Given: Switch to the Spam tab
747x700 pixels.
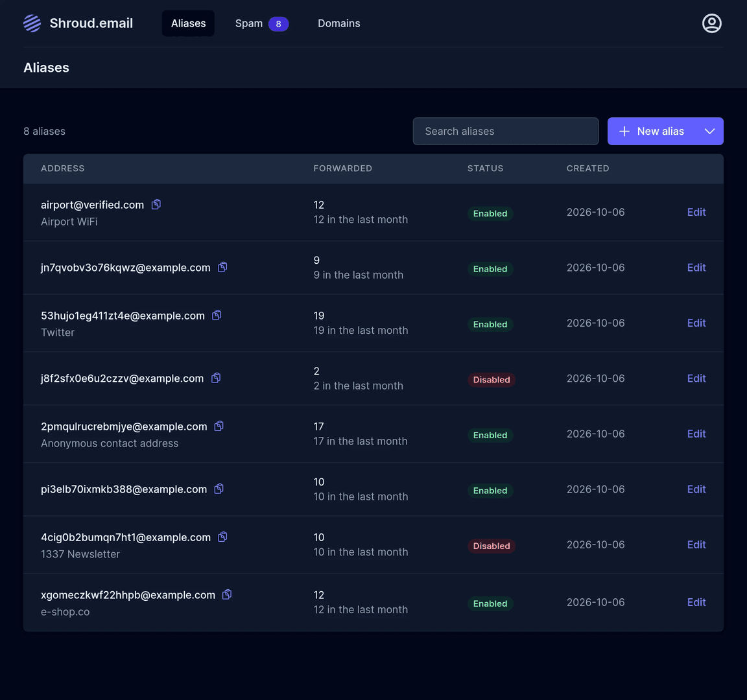Looking at the screenshot, I should [x=261, y=23].
